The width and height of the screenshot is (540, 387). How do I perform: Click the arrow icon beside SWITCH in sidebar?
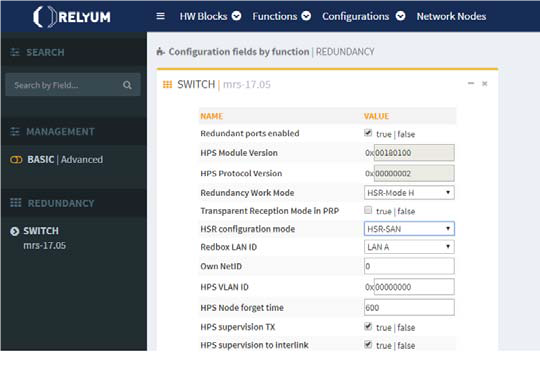pyautogui.click(x=14, y=231)
